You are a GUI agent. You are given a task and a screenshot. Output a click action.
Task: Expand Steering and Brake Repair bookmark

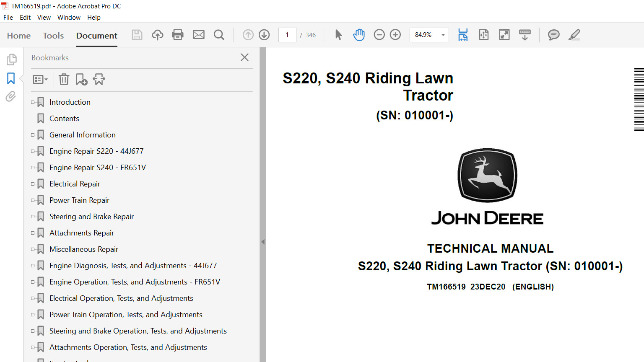coord(33,217)
